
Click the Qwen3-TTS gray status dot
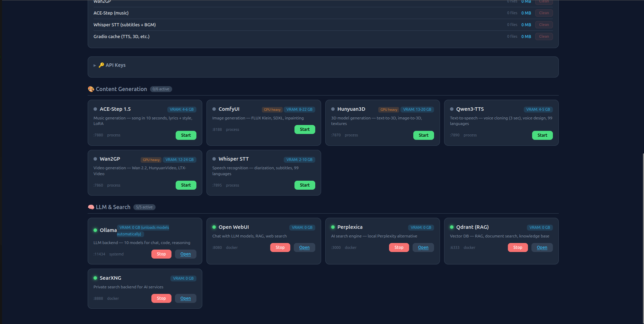[x=452, y=109]
